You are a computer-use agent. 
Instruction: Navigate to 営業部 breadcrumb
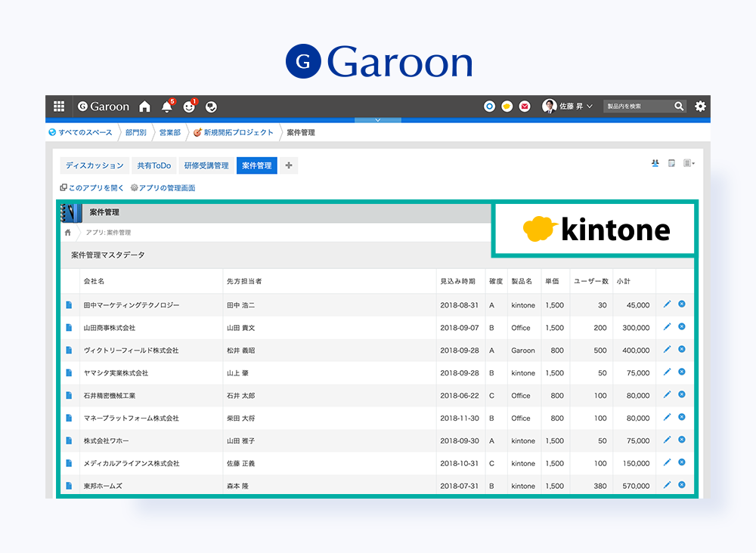tap(169, 132)
